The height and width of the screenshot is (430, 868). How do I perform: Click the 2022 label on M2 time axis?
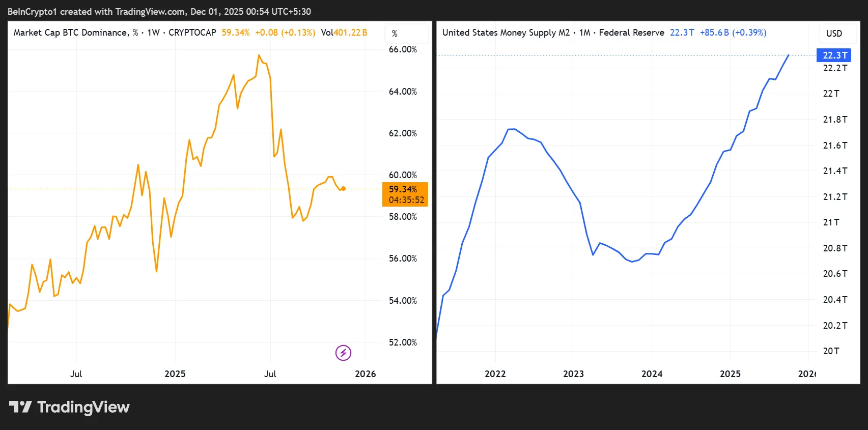[x=495, y=374]
